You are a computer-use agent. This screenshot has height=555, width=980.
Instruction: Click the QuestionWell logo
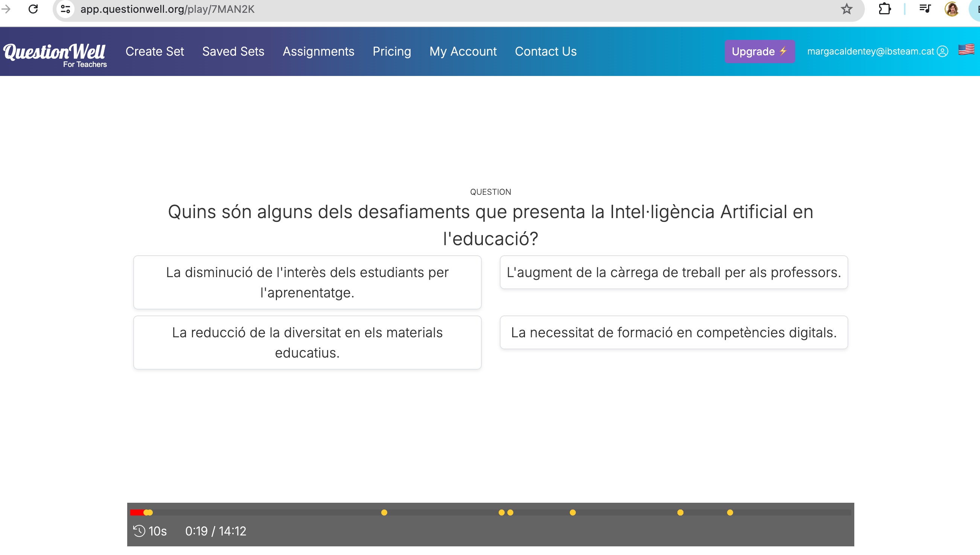(55, 52)
